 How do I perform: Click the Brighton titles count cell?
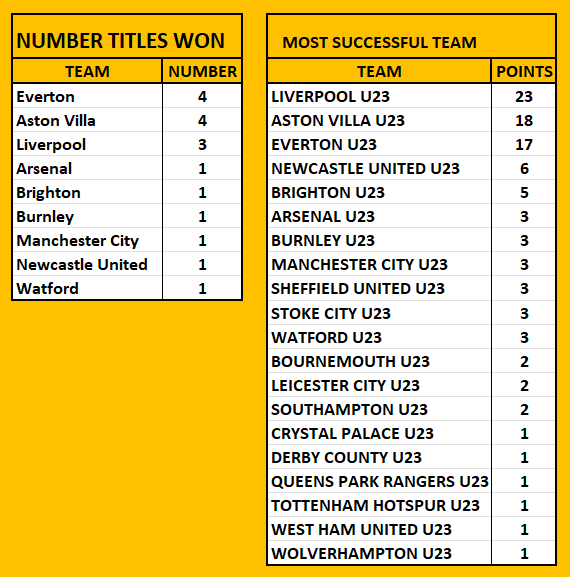202,192
